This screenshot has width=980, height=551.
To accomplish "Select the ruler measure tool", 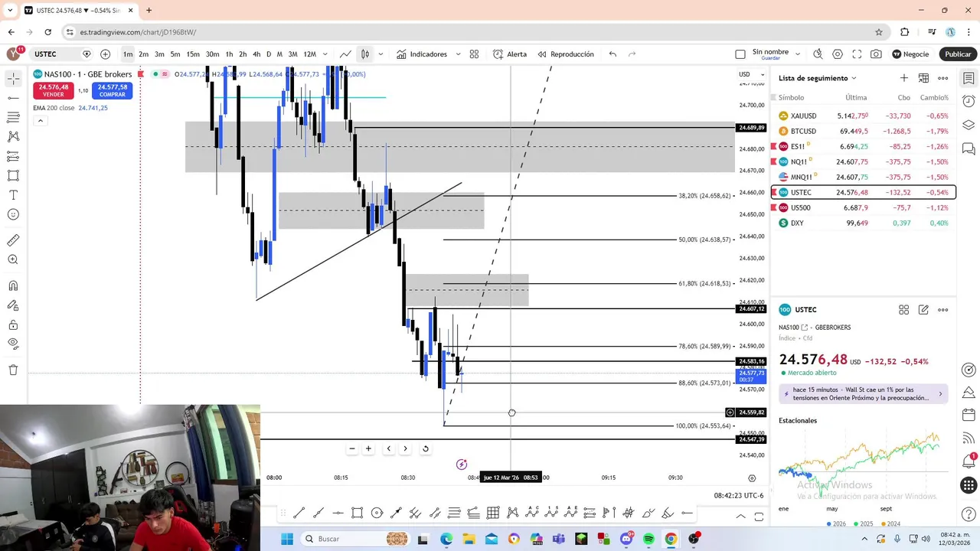I will (x=13, y=240).
